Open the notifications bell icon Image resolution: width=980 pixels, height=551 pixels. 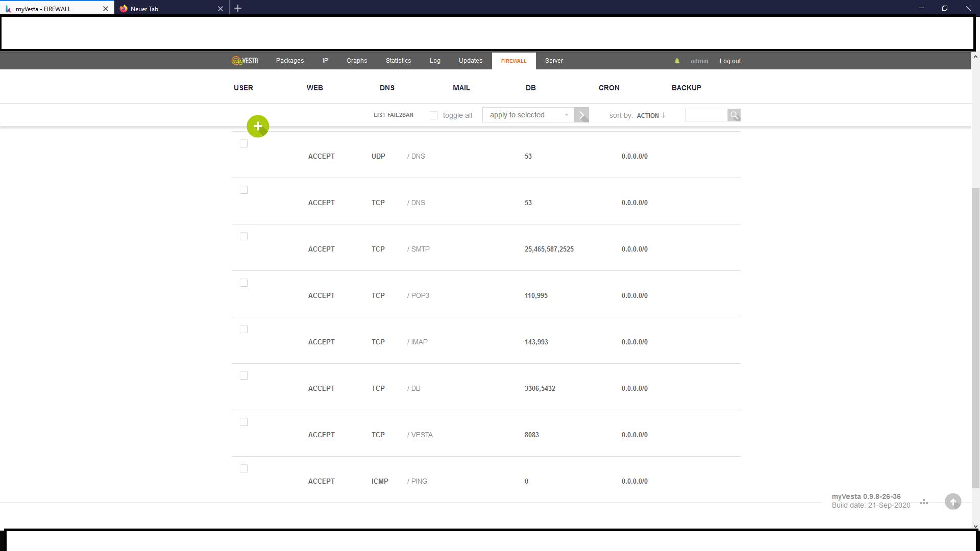click(677, 61)
